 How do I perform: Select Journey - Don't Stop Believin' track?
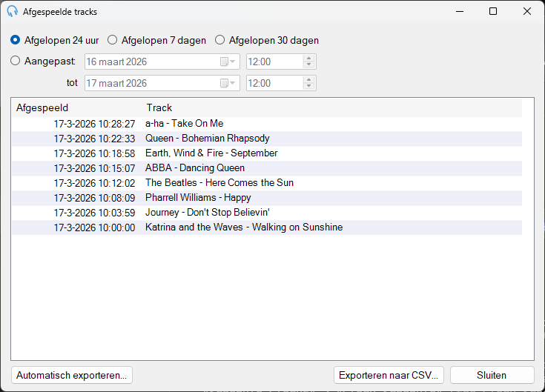coord(267,213)
